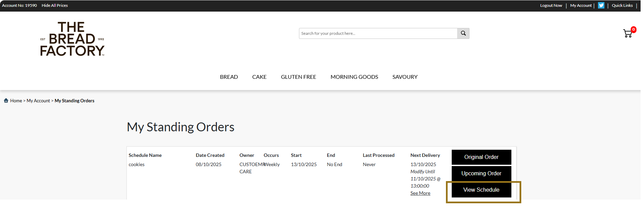This screenshot has height=221, width=644.
Task: Open the GLUTEN FREE menu
Action: coord(299,77)
